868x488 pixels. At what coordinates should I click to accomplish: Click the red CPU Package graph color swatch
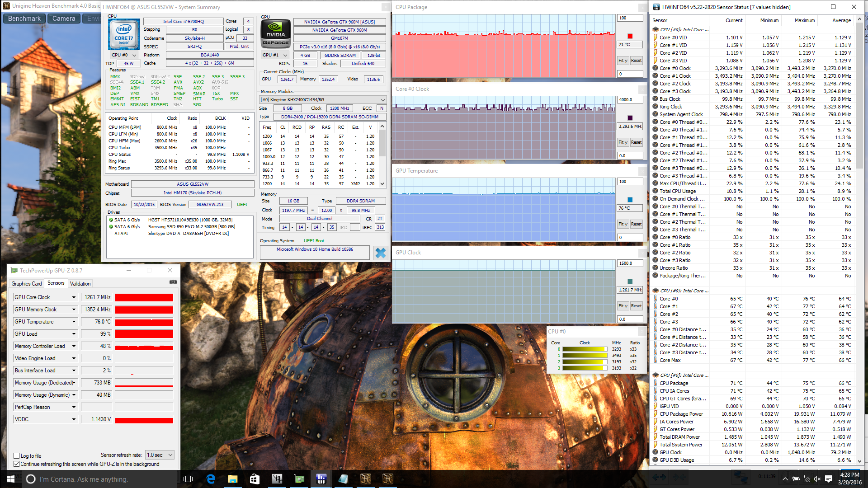(x=630, y=36)
